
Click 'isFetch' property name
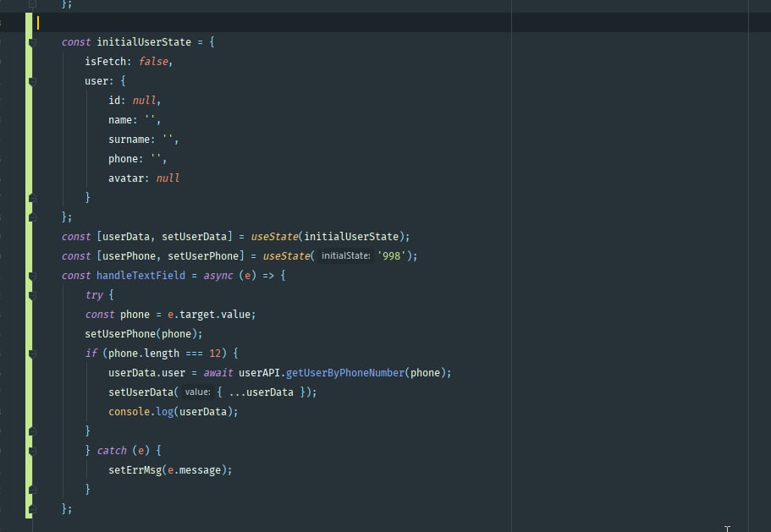click(105, 62)
